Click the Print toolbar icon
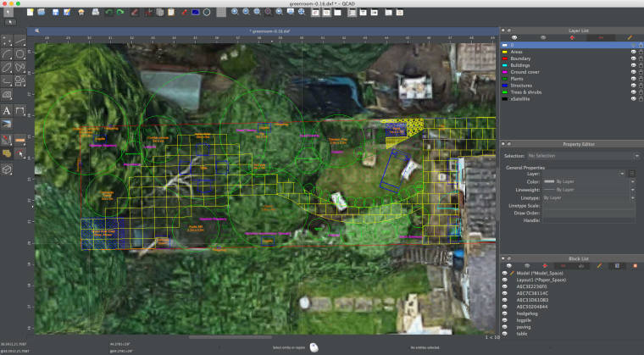The image size is (644, 355). tap(95, 13)
